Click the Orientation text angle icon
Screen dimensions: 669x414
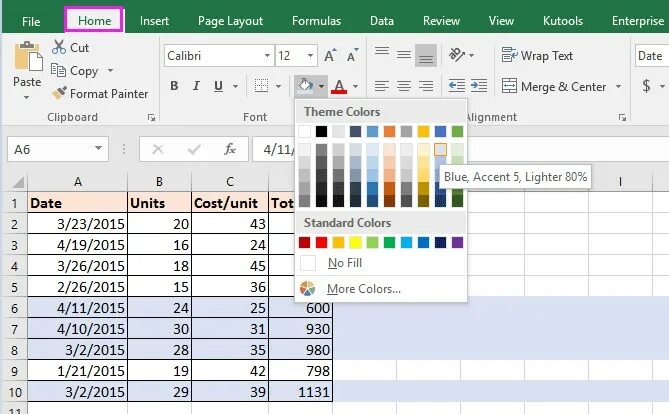(x=457, y=55)
